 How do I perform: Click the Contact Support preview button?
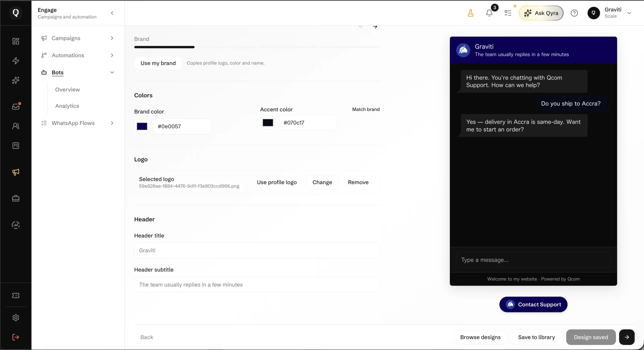tap(533, 305)
